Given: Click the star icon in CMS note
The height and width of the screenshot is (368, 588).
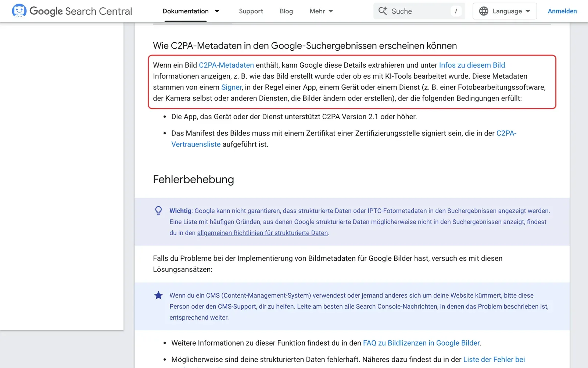Looking at the screenshot, I should click(158, 295).
